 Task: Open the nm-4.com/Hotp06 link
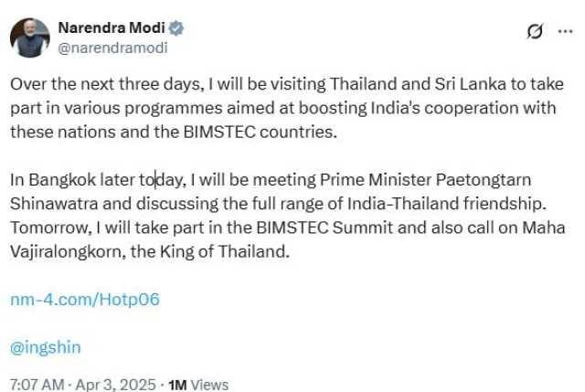(x=85, y=299)
